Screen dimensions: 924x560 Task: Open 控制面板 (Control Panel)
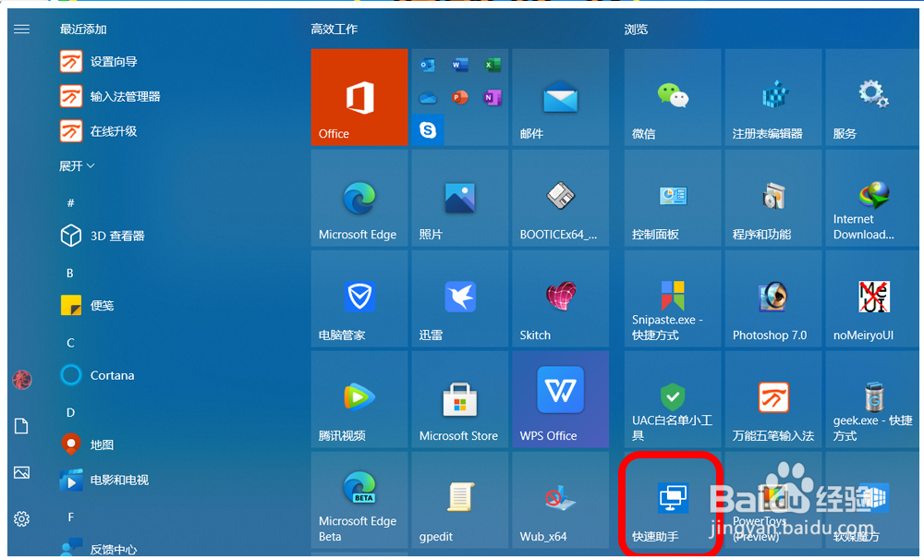672,198
